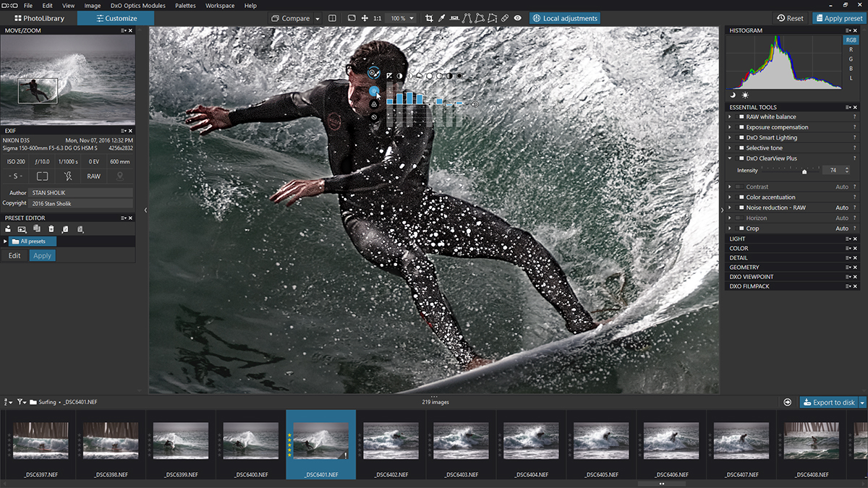Enable Exposure compensation checkbox
This screenshot has height=488, width=868.
[x=741, y=127]
